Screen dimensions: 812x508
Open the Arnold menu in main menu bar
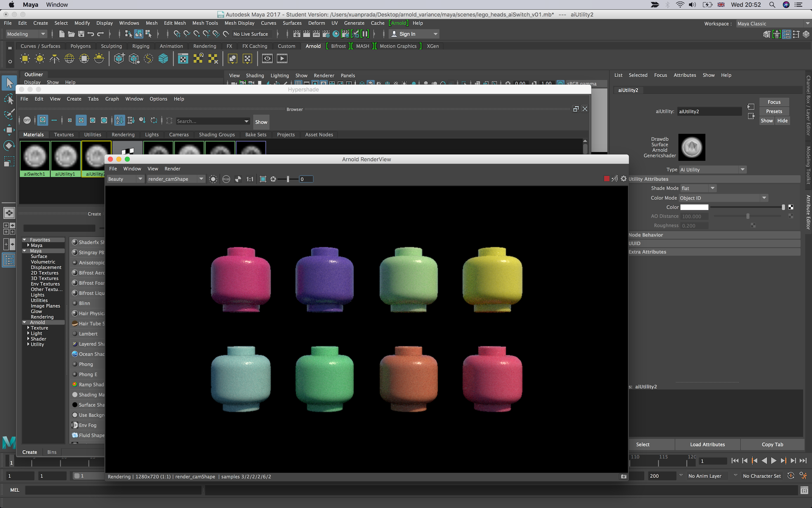tap(398, 23)
